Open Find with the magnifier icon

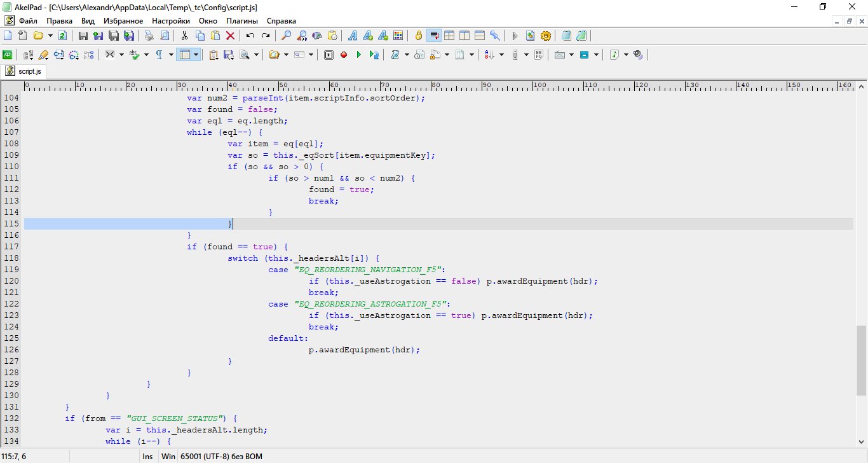point(287,36)
